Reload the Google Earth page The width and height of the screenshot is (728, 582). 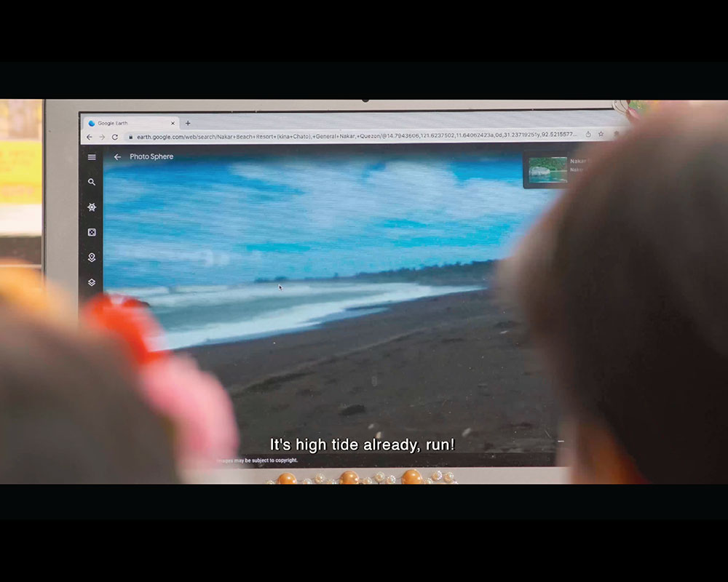tap(115, 137)
